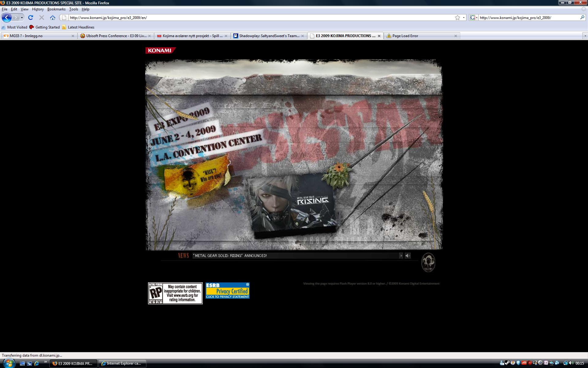Launch Internet Explorer from Quick Launch
588x368 pixels.
(37, 363)
